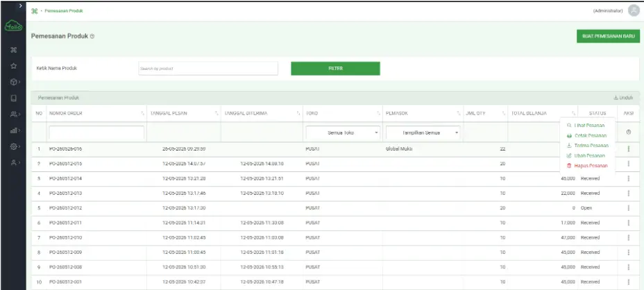Click order date 26-05-2026 09:29:59
644x290 pixels.
coord(184,149)
